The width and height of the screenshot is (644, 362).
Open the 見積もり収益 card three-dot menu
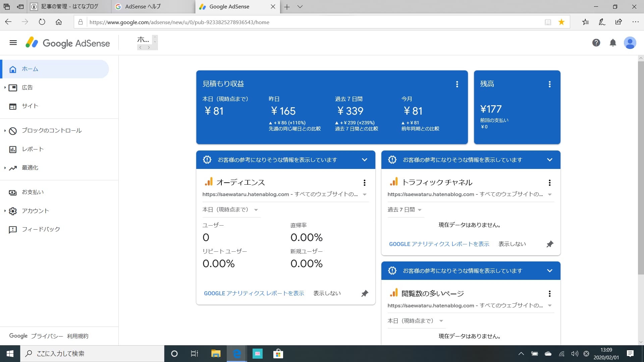457,84
